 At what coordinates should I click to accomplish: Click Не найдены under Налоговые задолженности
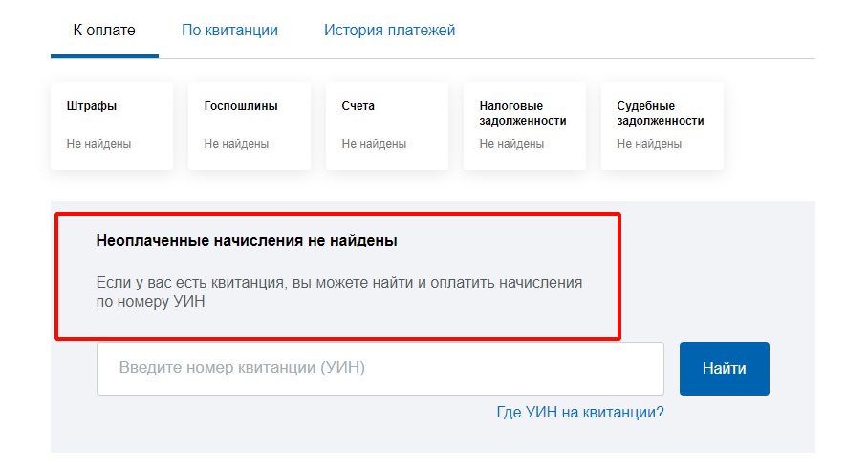point(511,144)
